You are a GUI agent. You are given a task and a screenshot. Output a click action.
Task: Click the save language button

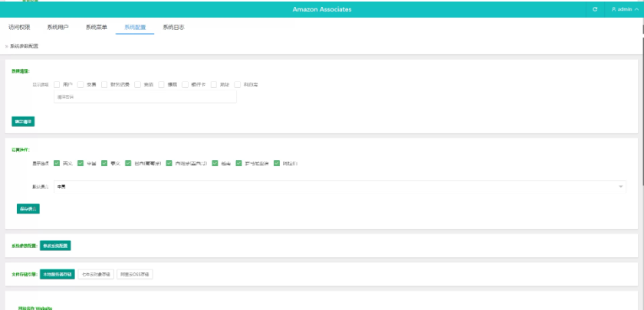28,209
